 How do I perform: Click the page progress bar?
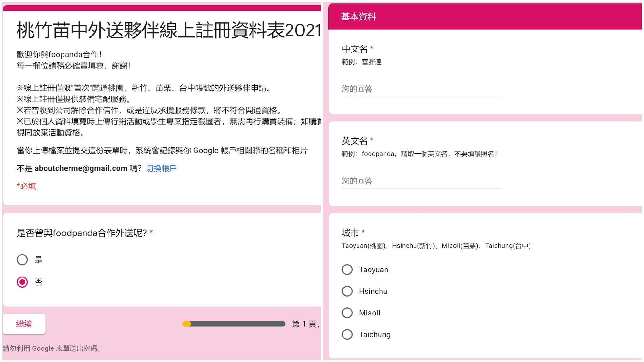point(234,324)
